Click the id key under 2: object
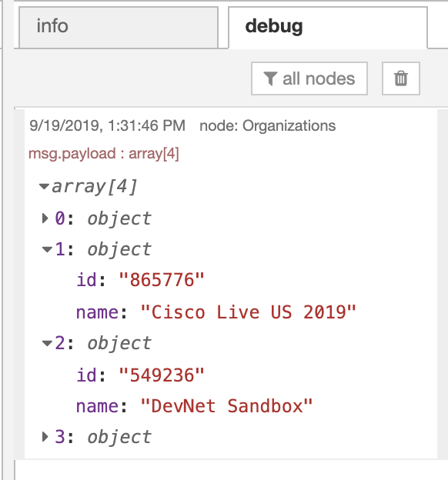Screen dimensions: 448x480 [87, 375]
